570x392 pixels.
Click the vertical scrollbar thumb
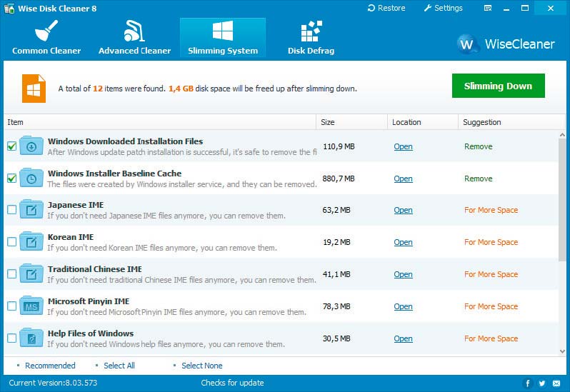coord(562,199)
